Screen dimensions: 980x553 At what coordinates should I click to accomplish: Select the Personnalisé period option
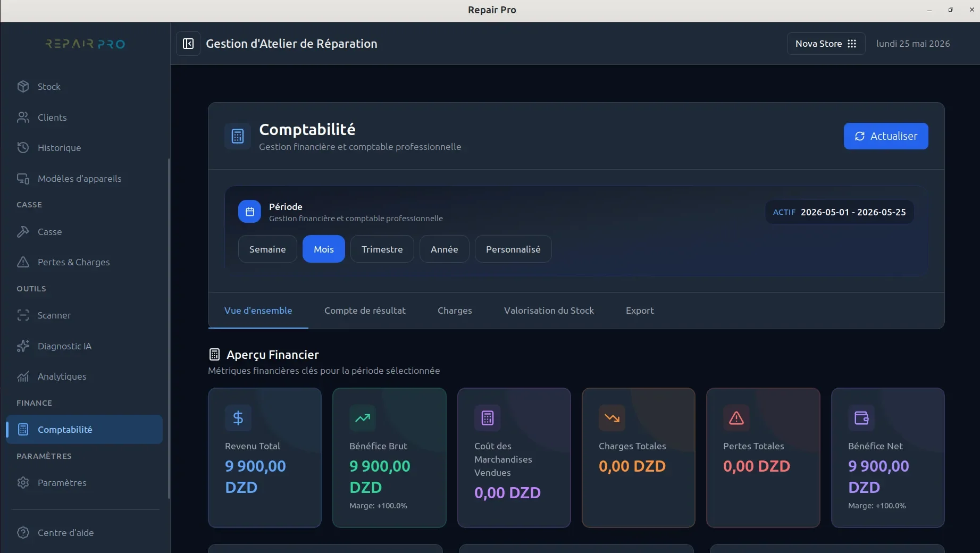click(x=513, y=249)
